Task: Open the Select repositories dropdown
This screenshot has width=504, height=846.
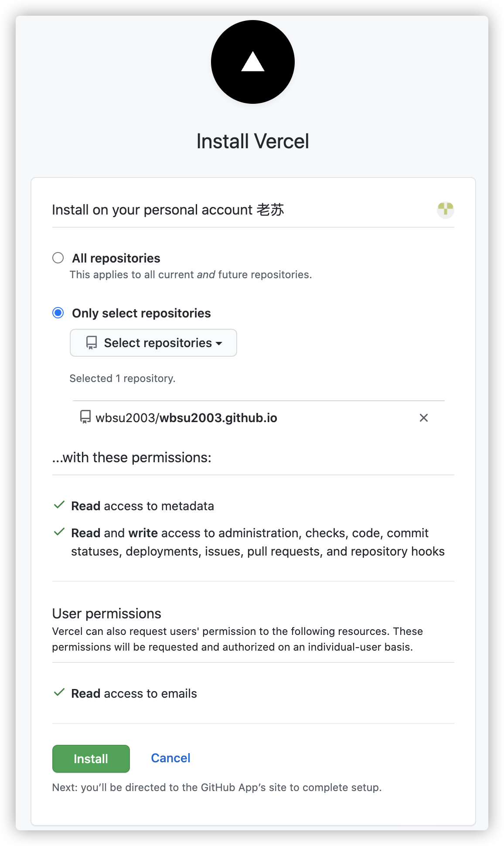Action: pyautogui.click(x=153, y=343)
